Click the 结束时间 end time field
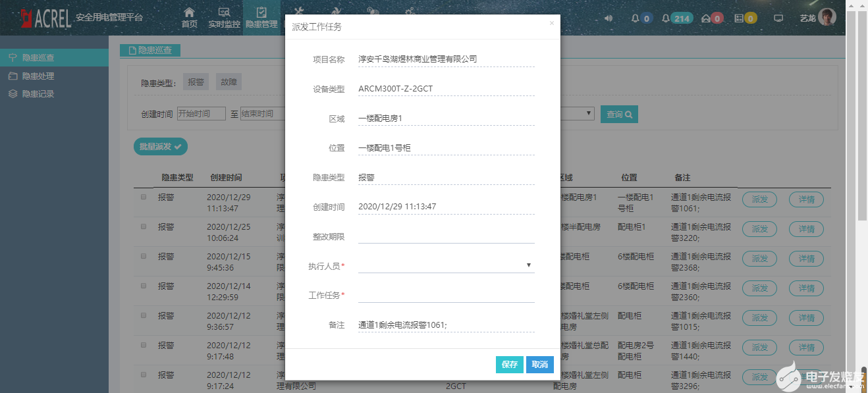The width and height of the screenshot is (868, 393). (x=262, y=114)
